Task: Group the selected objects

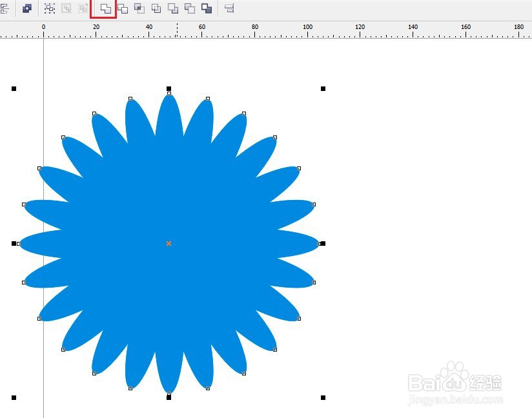Action: [x=50, y=8]
